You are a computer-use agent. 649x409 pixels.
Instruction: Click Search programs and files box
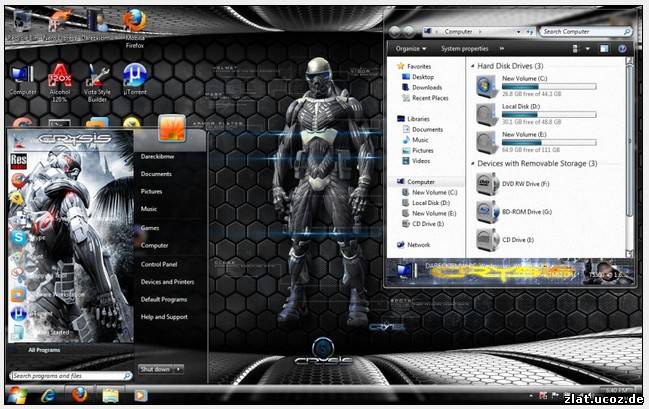pos(70,376)
